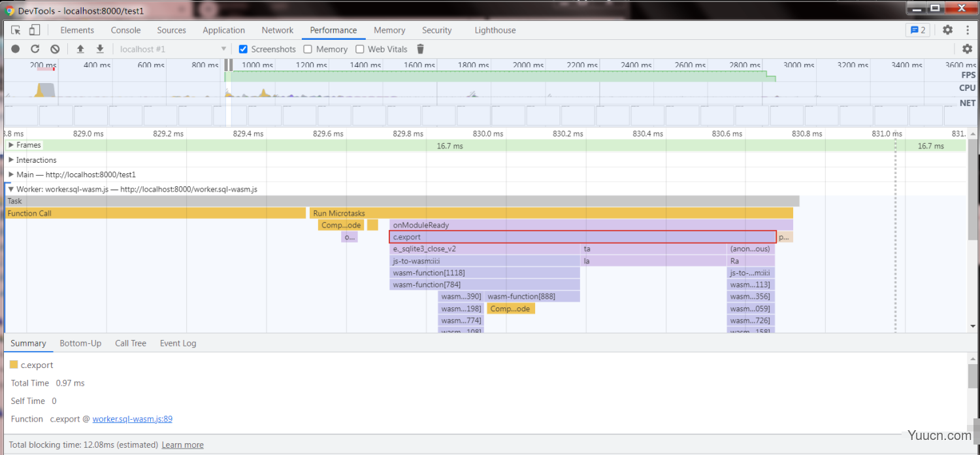The height and width of the screenshot is (455, 980).
Task: Select the wasm-function[784] block
Action: point(485,284)
